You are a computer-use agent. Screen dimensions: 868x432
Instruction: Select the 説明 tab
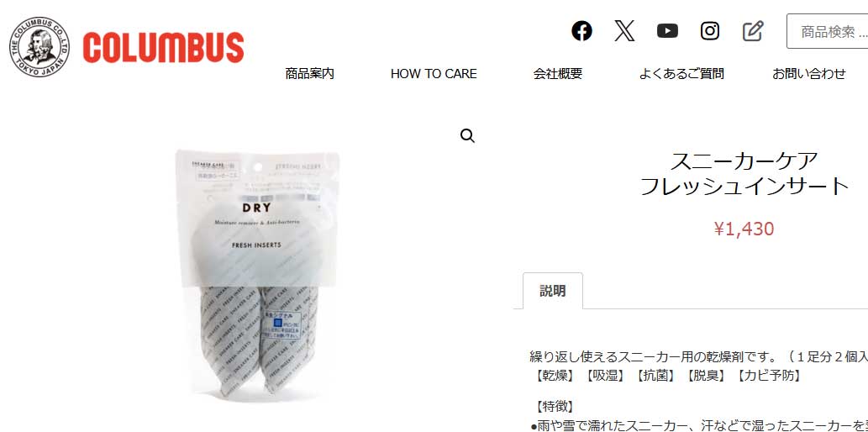[x=552, y=291]
